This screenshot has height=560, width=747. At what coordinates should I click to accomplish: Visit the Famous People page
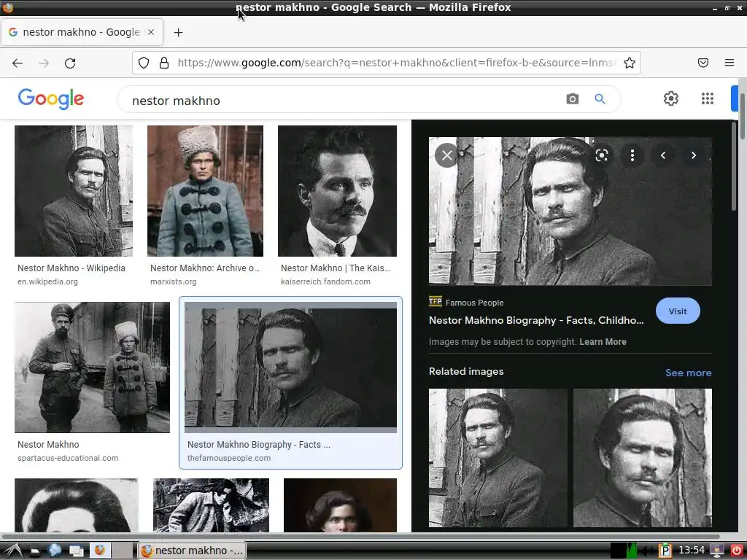[x=678, y=311]
